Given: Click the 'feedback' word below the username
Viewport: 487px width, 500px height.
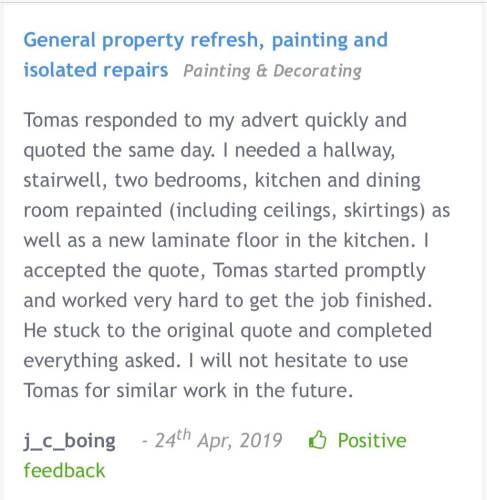Looking at the screenshot, I should (64, 471).
